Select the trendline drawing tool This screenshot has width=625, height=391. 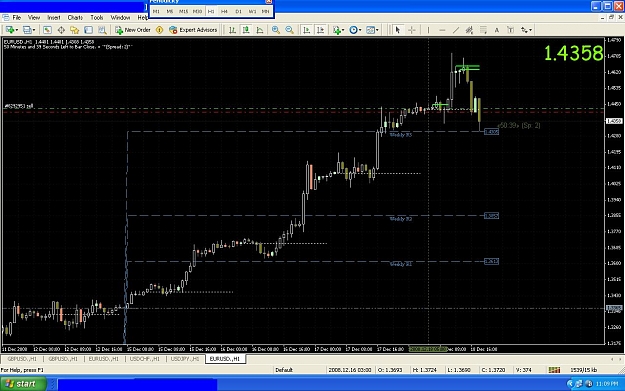click(456, 30)
